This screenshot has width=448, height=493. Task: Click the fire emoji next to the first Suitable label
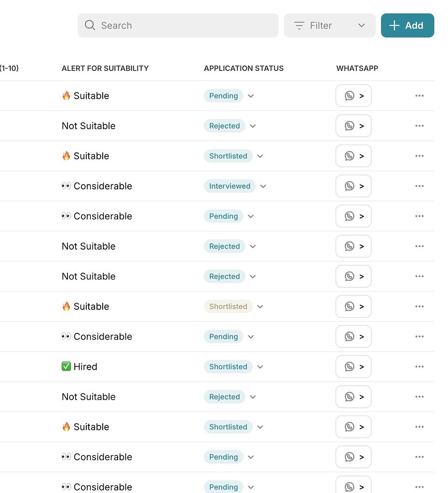[66, 95]
